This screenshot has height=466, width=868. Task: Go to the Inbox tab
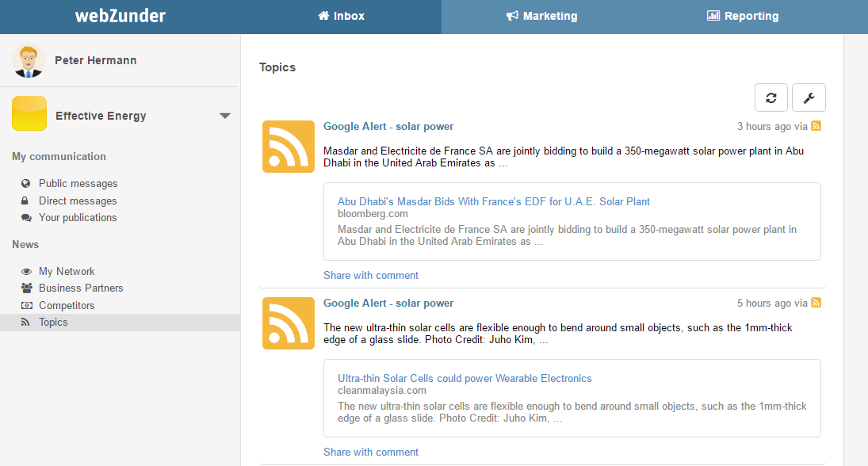[x=342, y=16]
